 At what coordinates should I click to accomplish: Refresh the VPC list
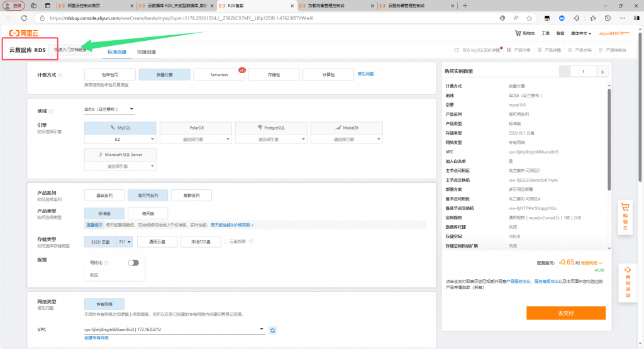pos(273,330)
